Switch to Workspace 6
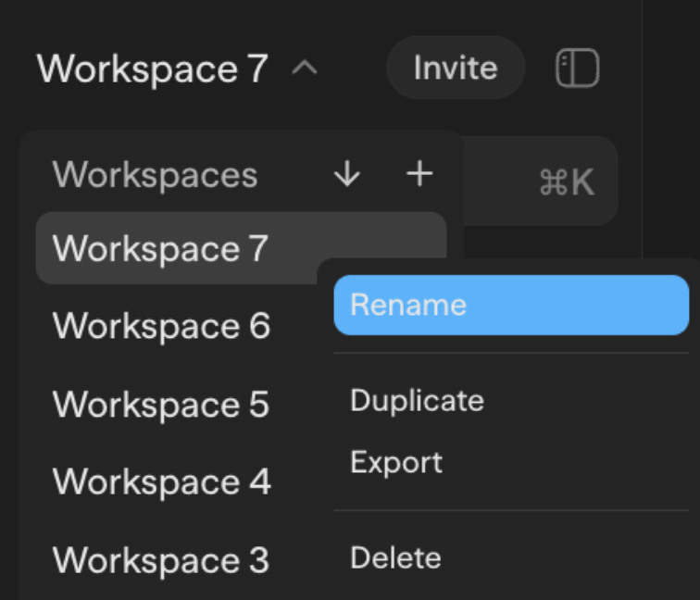 coord(161,326)
